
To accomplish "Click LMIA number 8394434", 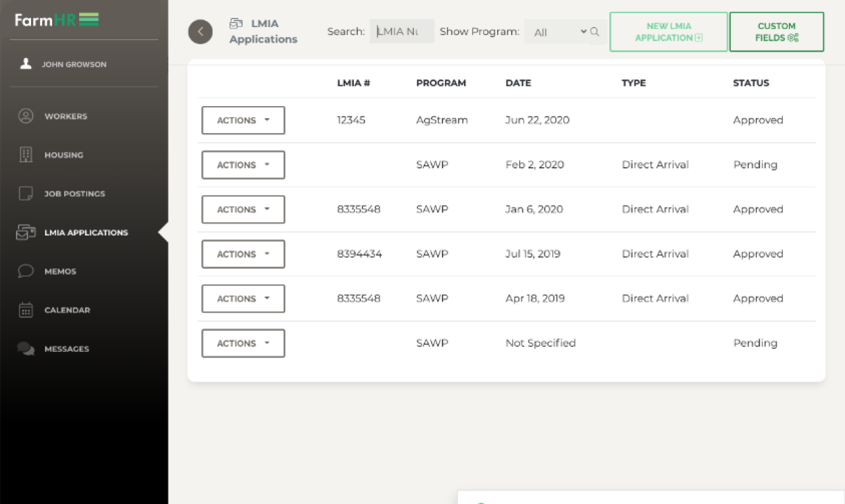I will pos(359,254).
